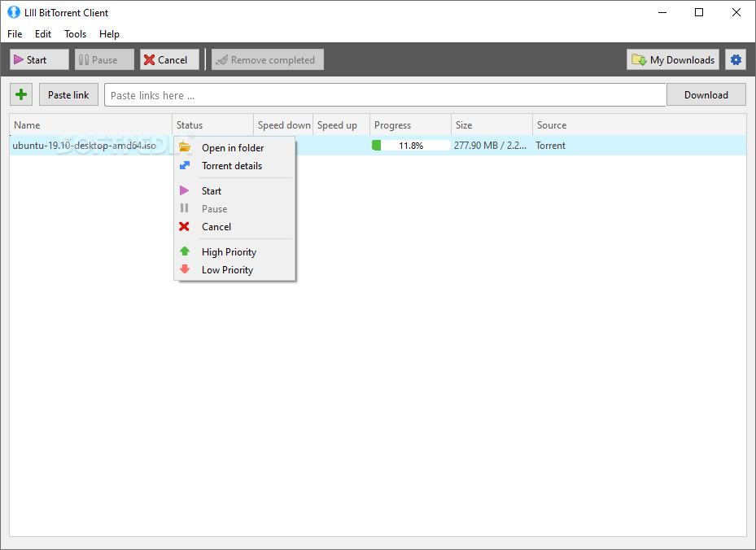Choose Start in the context menu
This screenshot has width=756, height=550.
click(x=234, y=191)
